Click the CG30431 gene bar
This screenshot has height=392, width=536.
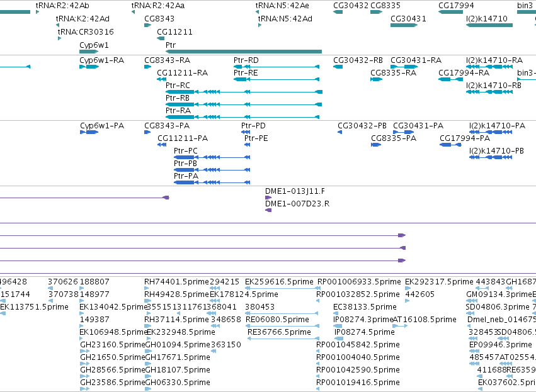404,25
